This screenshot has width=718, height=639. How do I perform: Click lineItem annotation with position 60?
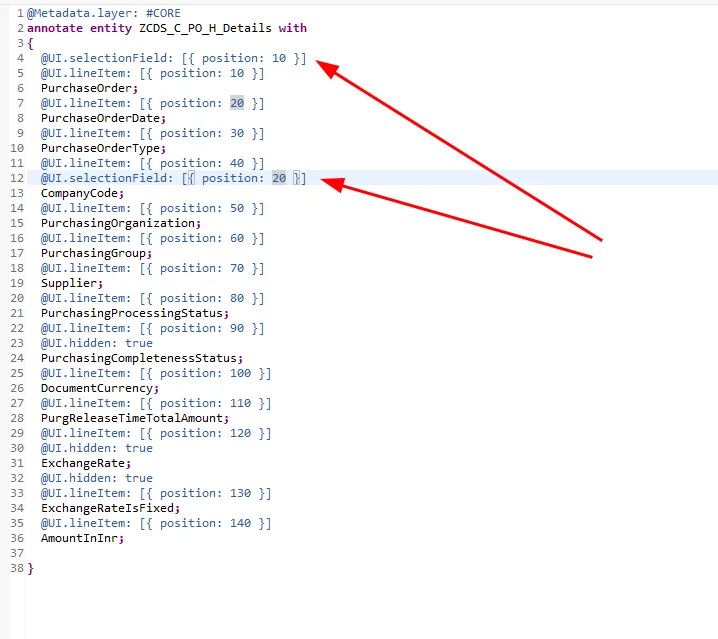pos(152,238)
